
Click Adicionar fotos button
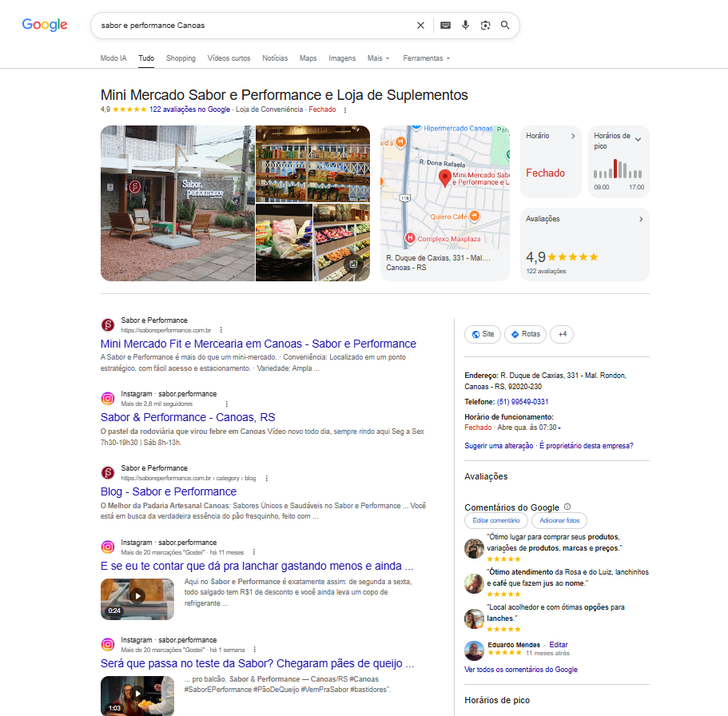point(559,521)
